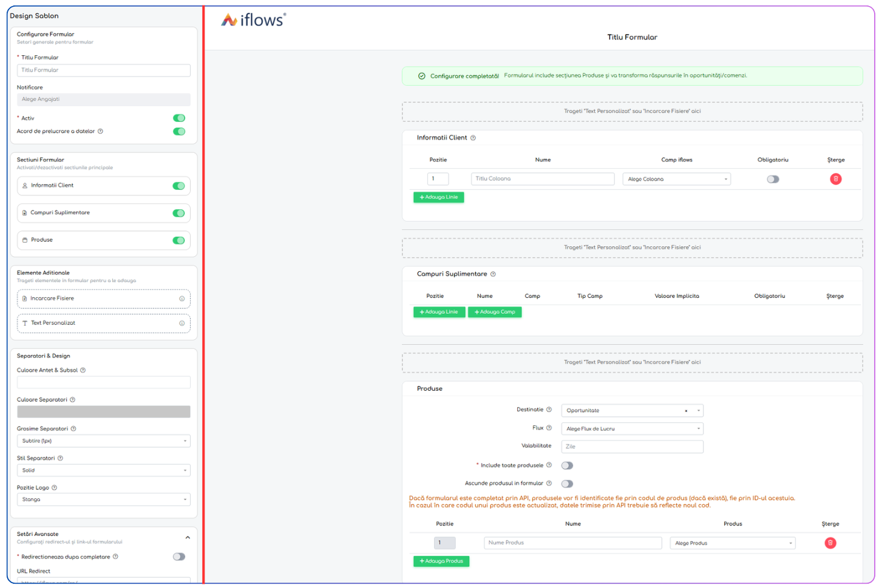The image size is (882, 588).
Task: Open the Alege Flux de Lucru dropdown
Action: point(632,429)
